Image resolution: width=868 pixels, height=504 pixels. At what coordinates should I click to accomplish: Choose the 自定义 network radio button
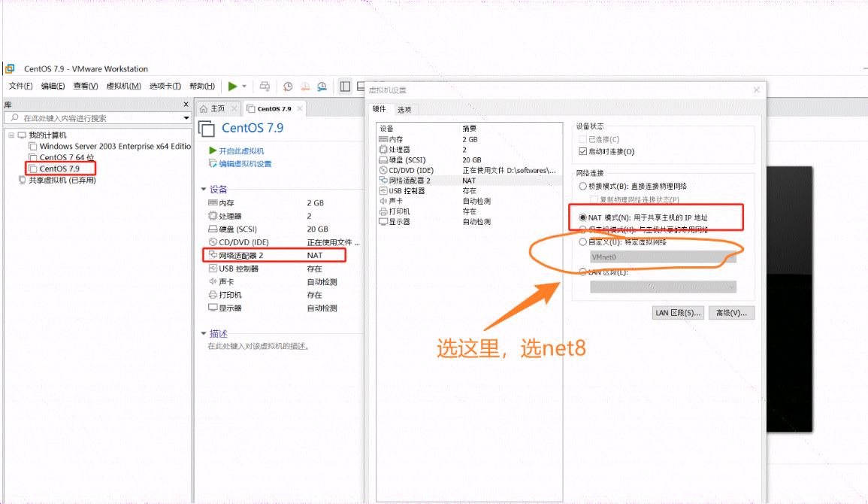pyautogui.click(x=583, y=242)
